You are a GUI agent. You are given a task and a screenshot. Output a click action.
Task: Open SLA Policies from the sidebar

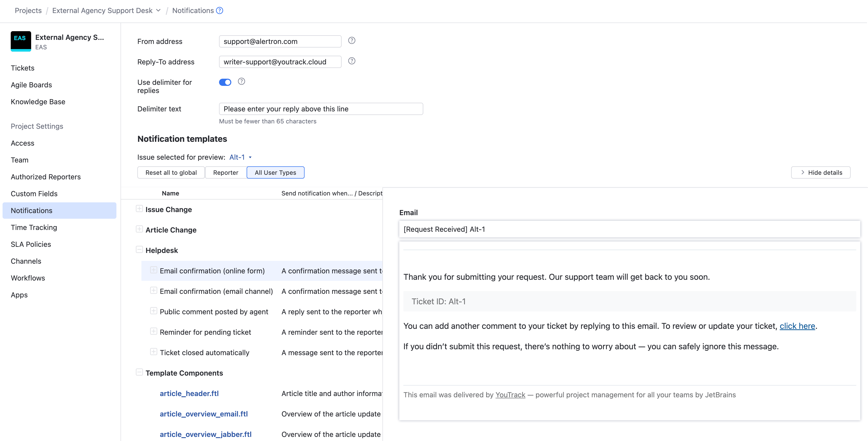(x=31, y=244)
